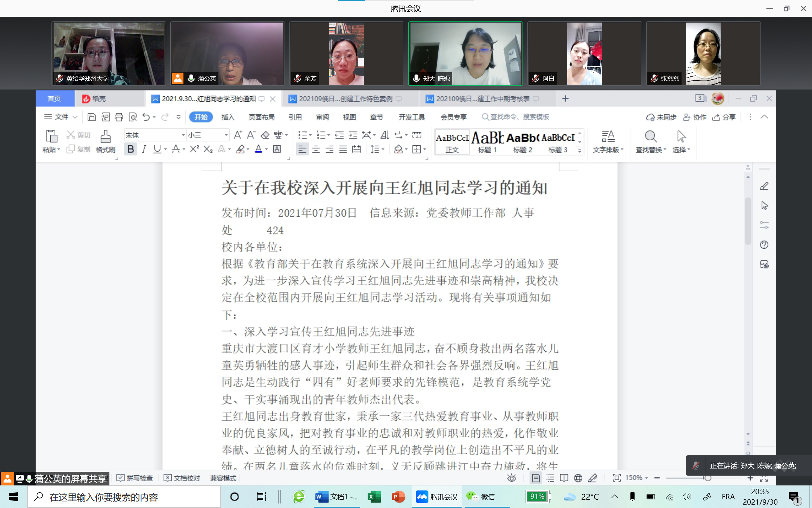Expand the 文件 menu dropdown
812x508 pixels.
pyautogui.click(x=61, y=117)
